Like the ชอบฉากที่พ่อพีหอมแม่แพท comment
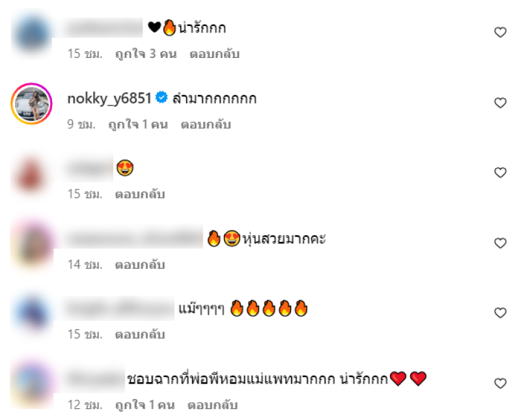Screen dimensions: 521x420 [500, 383]
